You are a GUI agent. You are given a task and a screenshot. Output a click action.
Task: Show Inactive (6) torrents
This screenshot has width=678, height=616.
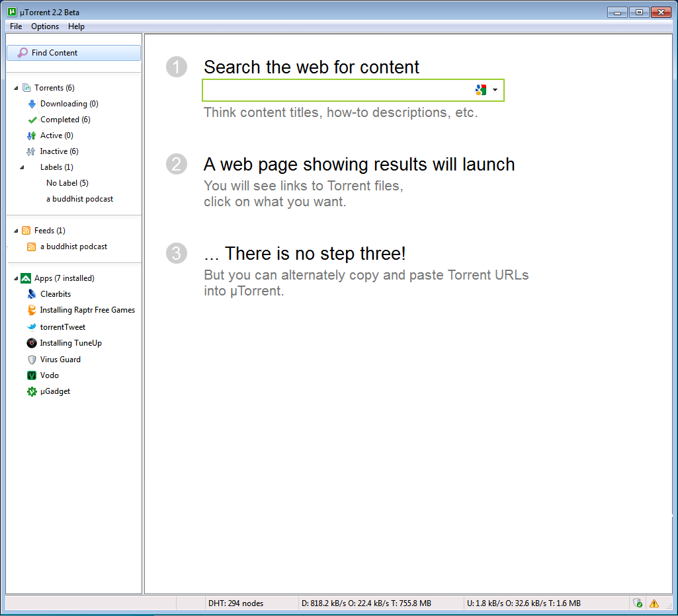(x=60, y=151)
